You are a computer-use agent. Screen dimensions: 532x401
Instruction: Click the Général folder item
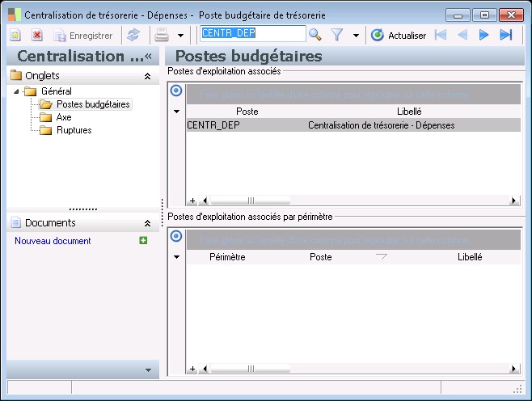[x=57, y=91]
